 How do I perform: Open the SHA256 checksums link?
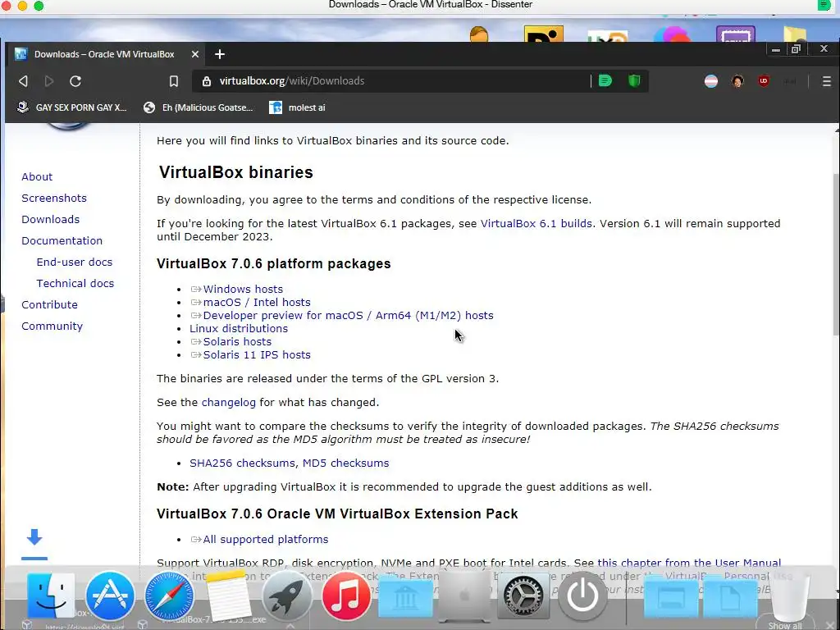(242, 463)
